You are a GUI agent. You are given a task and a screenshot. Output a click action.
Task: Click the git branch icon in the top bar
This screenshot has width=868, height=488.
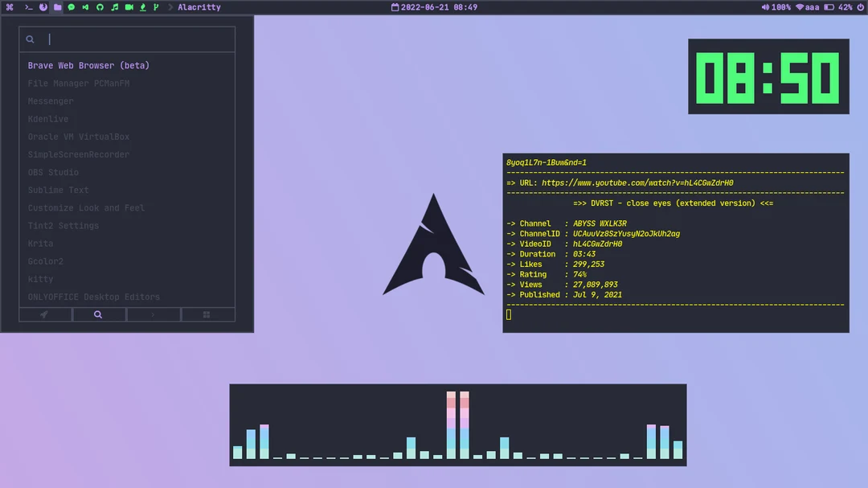point(154,7)
